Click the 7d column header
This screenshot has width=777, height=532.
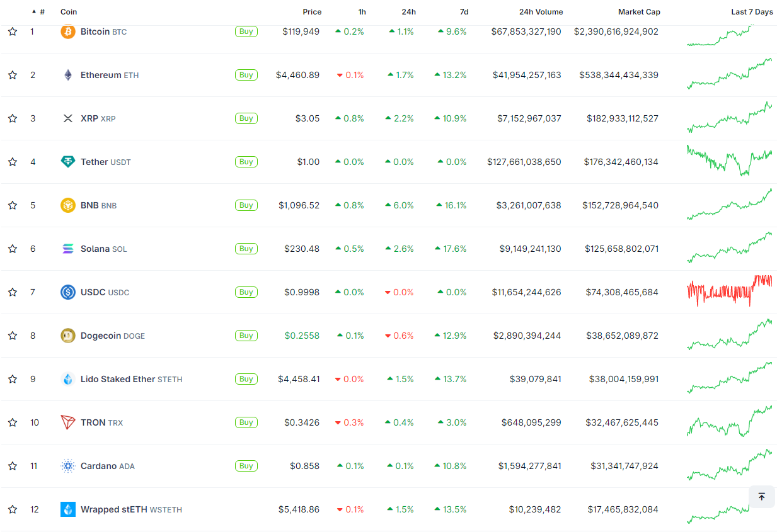(463, 12)
